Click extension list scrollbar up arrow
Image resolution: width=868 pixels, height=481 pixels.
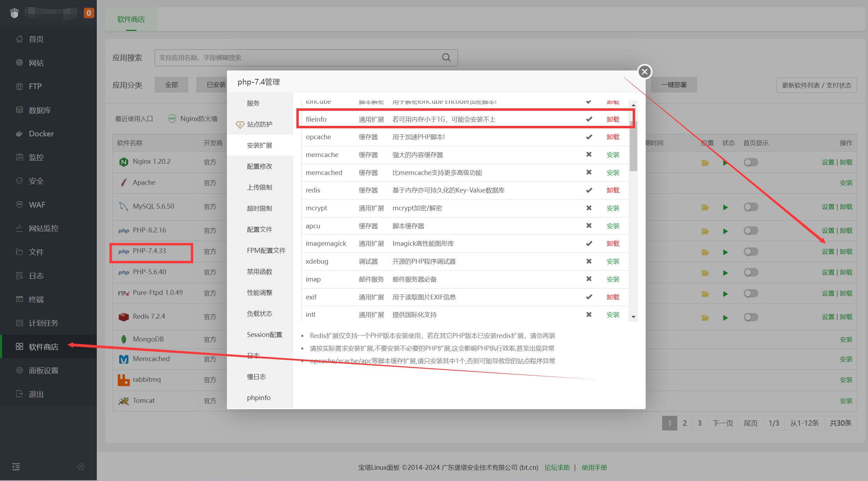point(633,105)
